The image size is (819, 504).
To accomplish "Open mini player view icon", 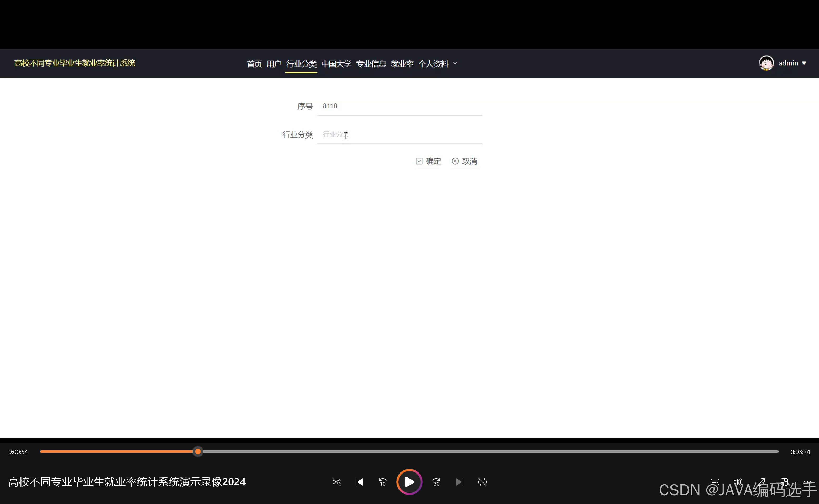I will (784, 482).
